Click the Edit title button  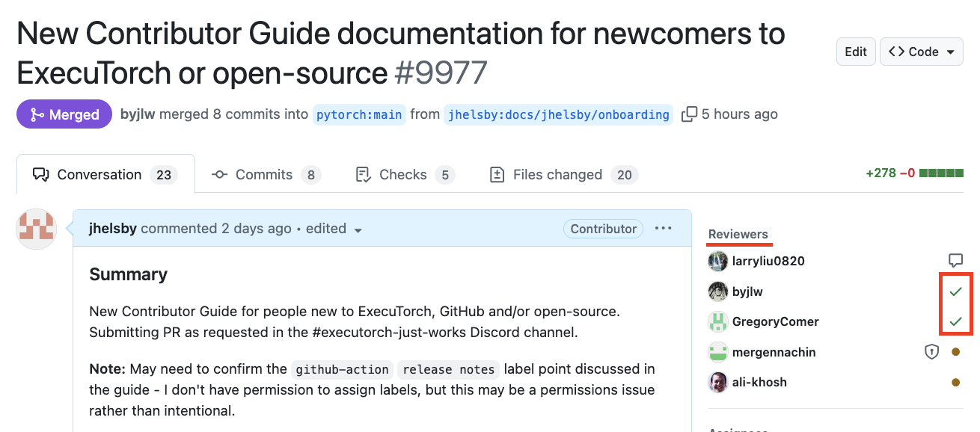pos(856,52)
